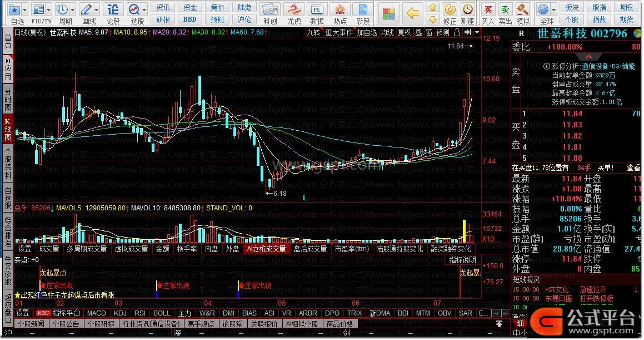Viewport: 644px width, 340px height.
Task: Toggle 九转 indicator in chart header
Action: (313, 32)
